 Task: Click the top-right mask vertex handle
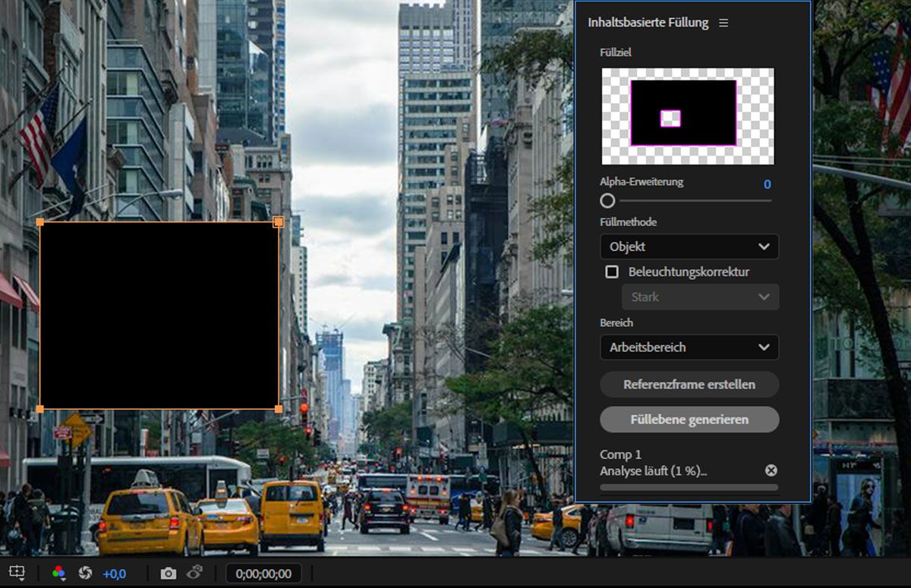pos(279,222)
